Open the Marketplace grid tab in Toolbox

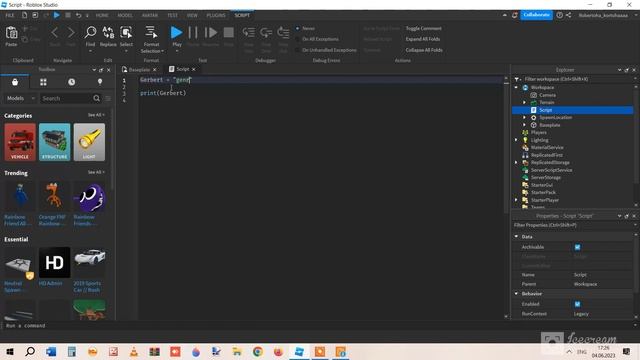pos(43,82)
